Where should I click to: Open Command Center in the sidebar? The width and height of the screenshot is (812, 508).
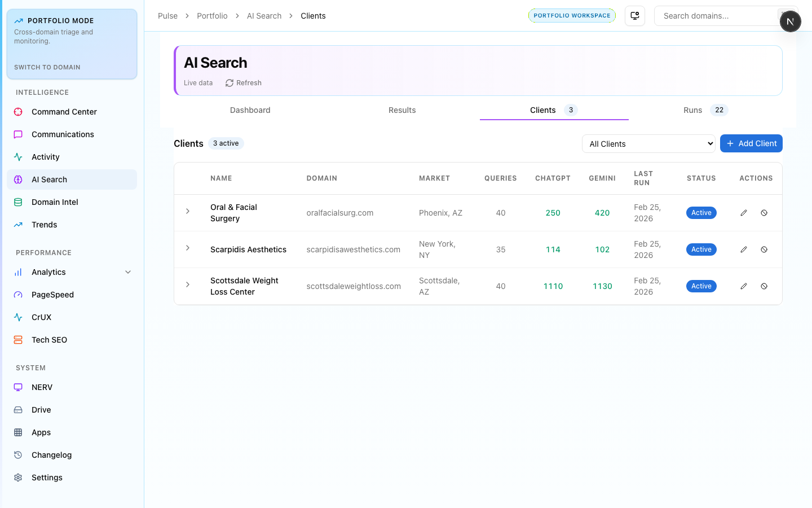tap(64, 112)
